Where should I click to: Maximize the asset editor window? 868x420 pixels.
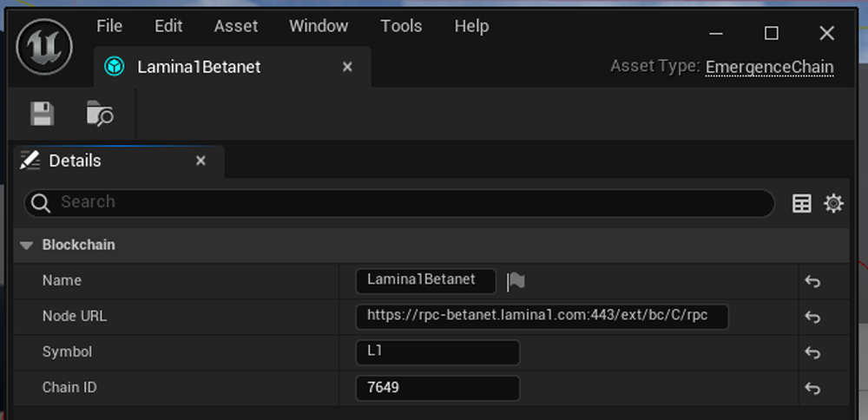[771, 34]
